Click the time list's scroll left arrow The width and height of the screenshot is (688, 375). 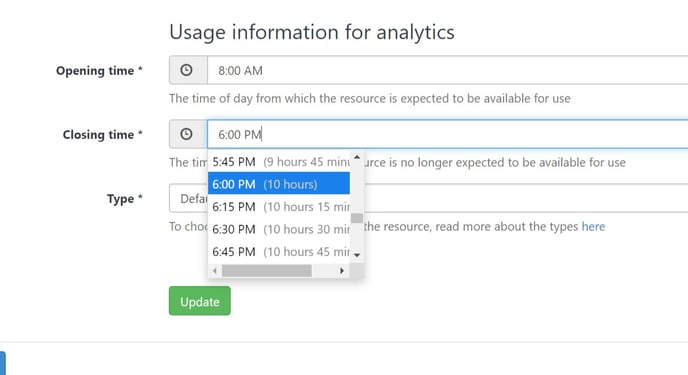click(215, 271)
